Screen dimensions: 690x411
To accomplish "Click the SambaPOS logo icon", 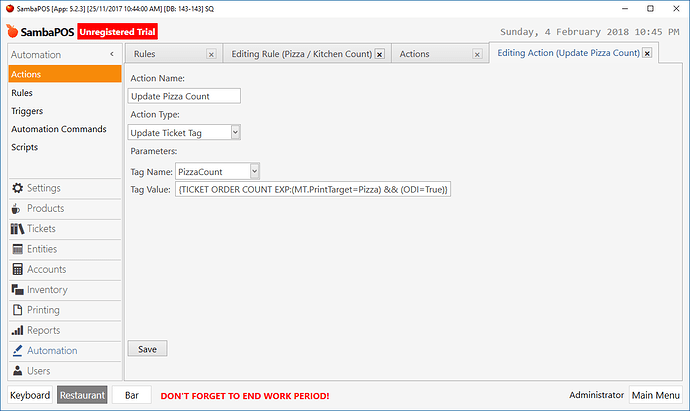I will coord(12,31).
